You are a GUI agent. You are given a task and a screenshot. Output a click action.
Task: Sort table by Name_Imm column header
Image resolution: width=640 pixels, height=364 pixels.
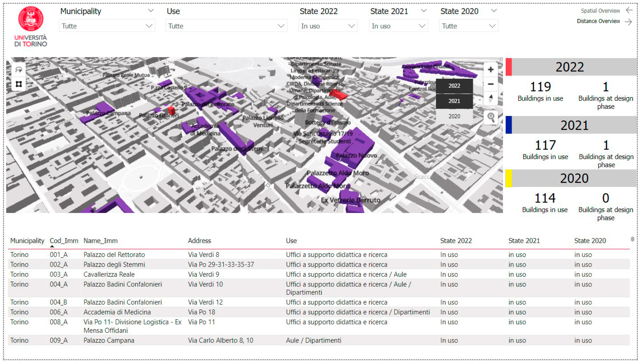(x=100, y=241)
